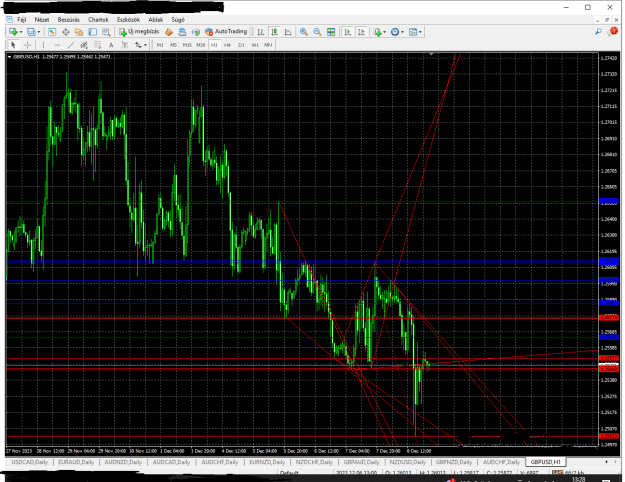625x482 pixels.
Task: Zoom in on the chart
Action: coord(304,32)
